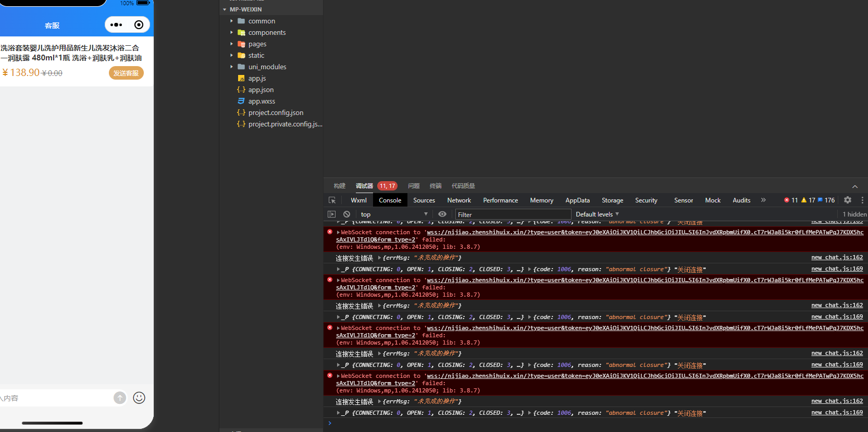Toggle the live expression eye icon

[442, 214]
